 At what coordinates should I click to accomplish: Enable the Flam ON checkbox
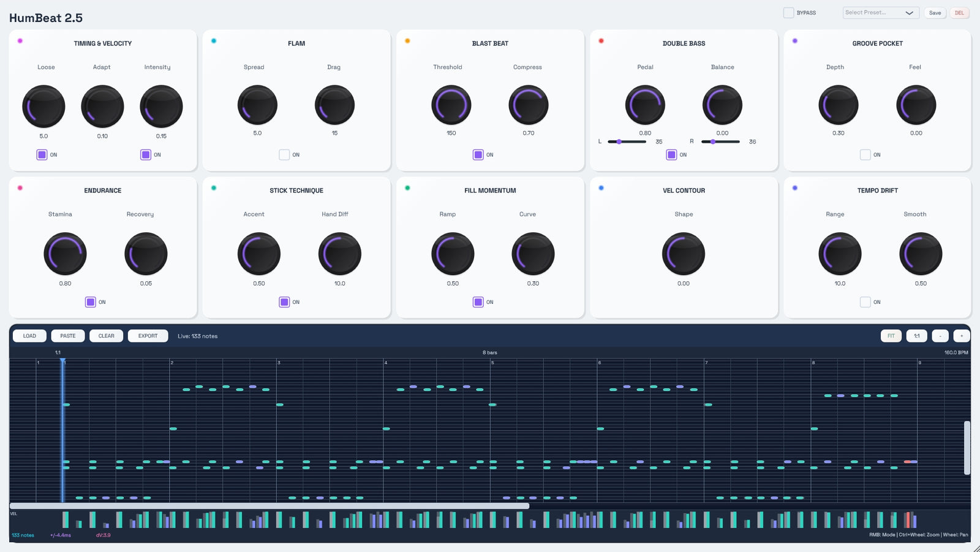point(284,154)
